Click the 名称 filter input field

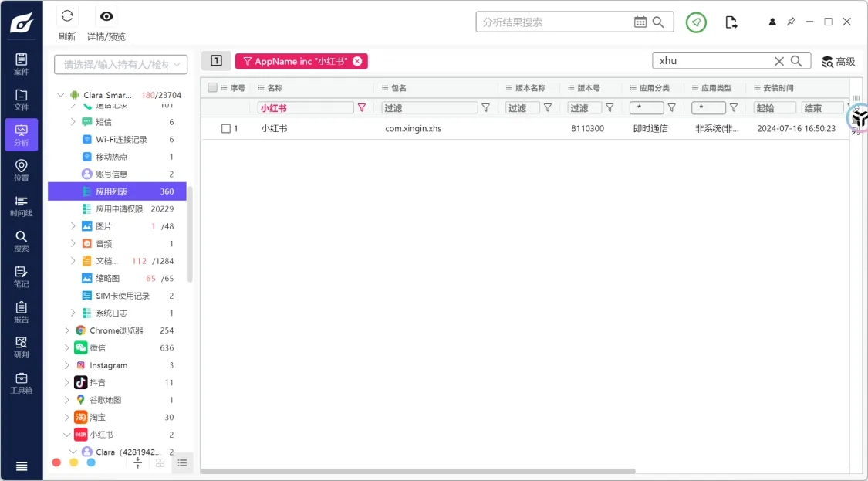306,107
